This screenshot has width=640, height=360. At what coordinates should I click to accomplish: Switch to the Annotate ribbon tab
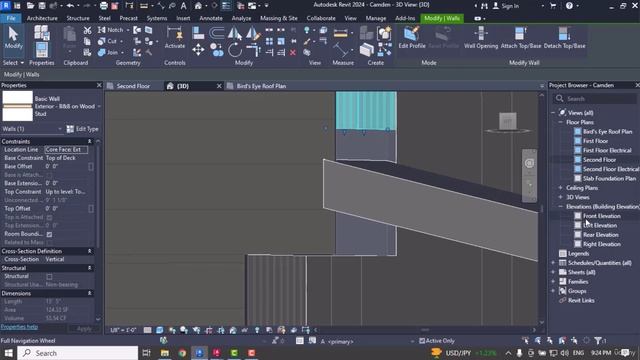point(211,18)
